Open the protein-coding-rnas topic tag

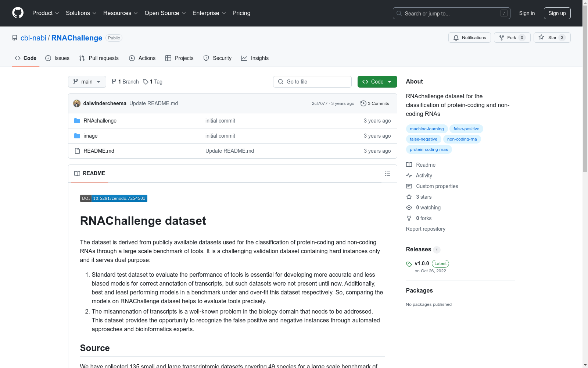(x=429, y=149)
